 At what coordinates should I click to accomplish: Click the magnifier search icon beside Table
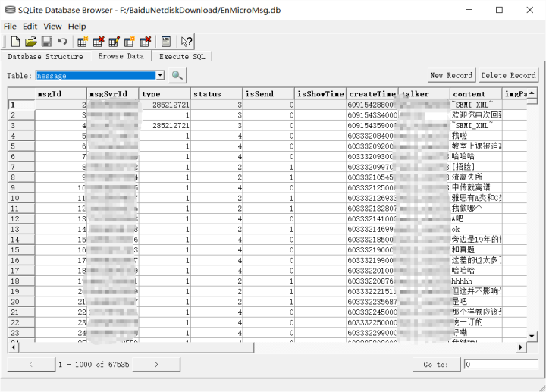point(177,75)
